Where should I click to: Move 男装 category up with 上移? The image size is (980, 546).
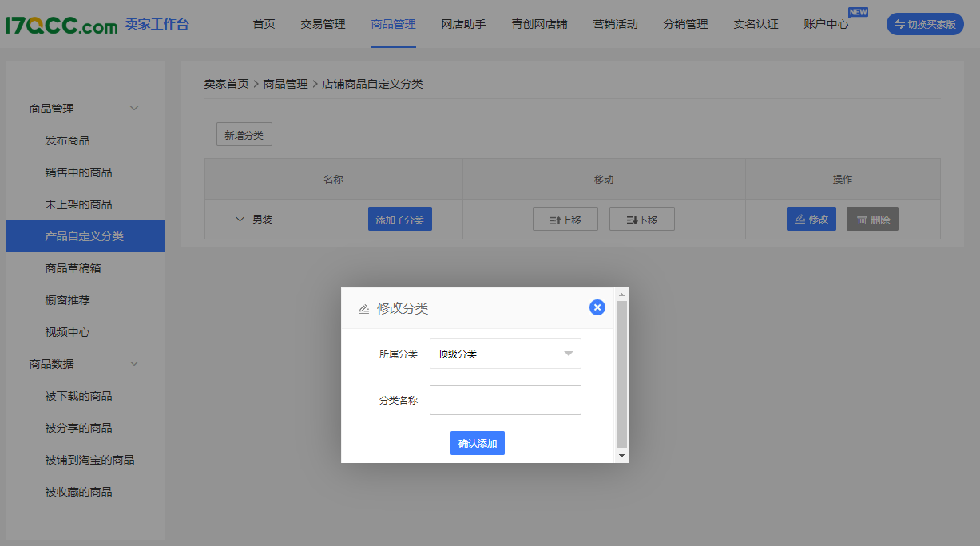click(x=565, y=220)
